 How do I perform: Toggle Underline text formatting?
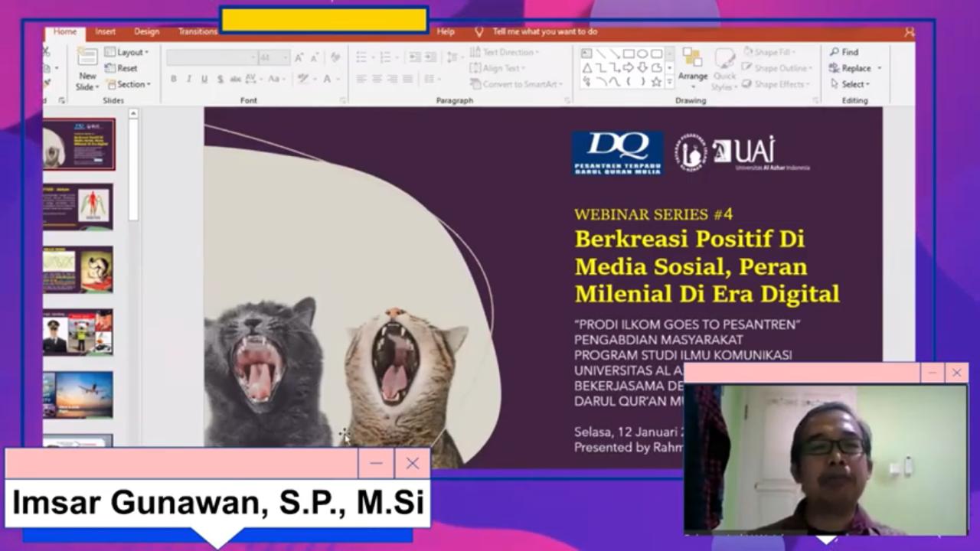coord(204,79)
